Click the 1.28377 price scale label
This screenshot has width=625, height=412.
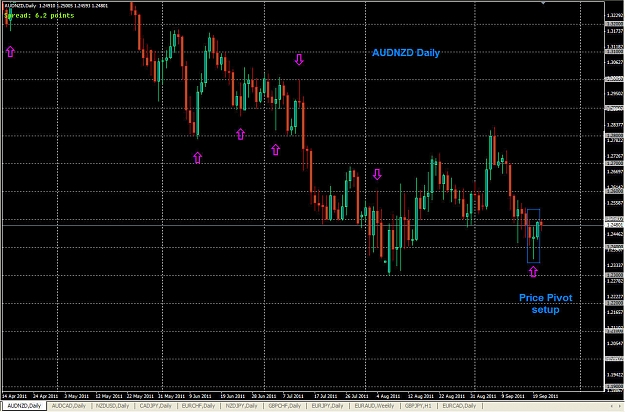coord(615,125)
